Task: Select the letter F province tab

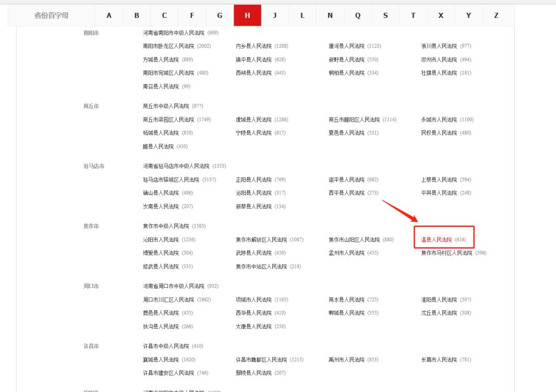Action: coord(192,15)
